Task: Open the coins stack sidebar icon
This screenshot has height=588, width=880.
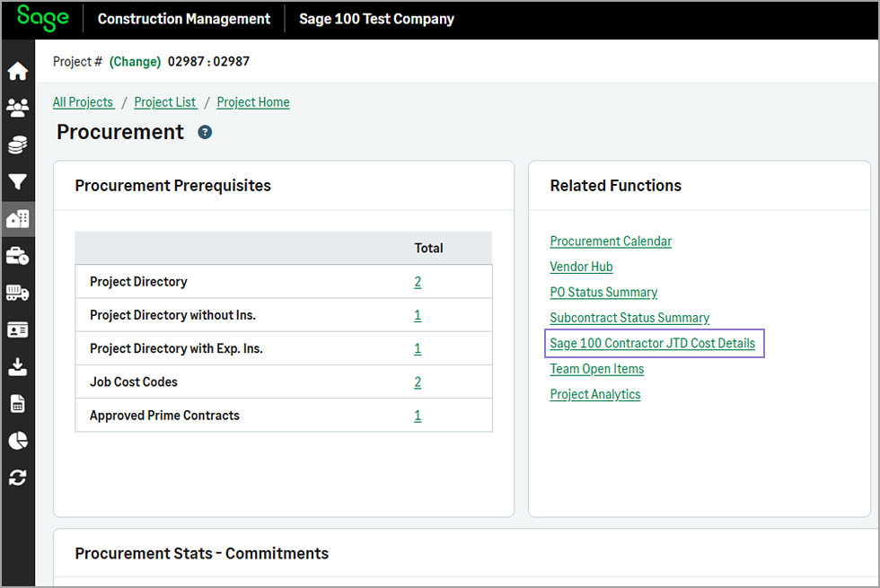Action: point(17,145)
